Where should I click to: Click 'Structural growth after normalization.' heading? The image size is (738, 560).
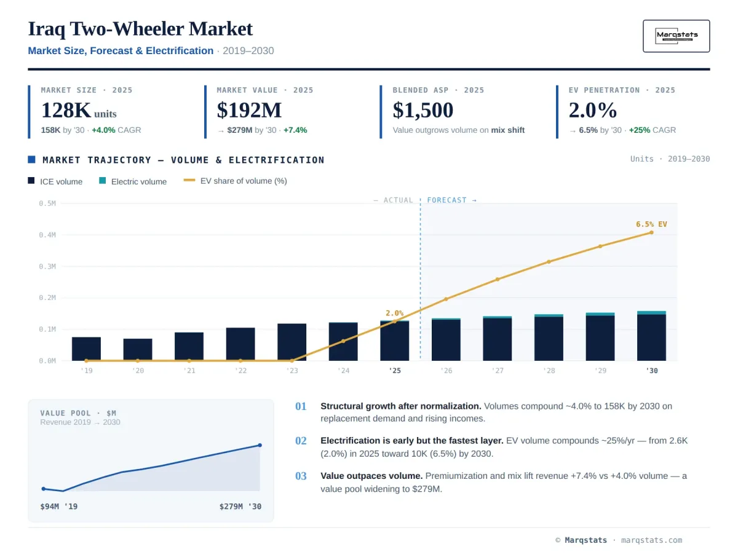[x=401, y=406]
